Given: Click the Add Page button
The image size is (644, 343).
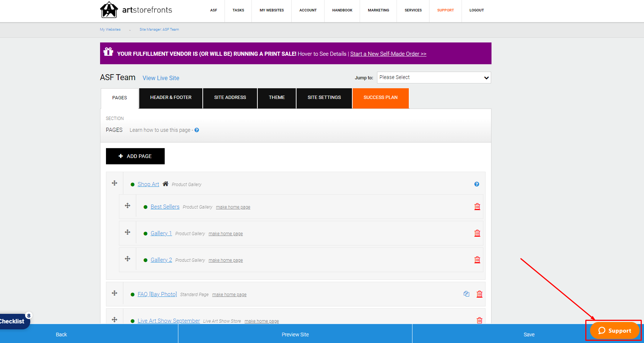Looking at the screenshot, I should pos(135,156).
